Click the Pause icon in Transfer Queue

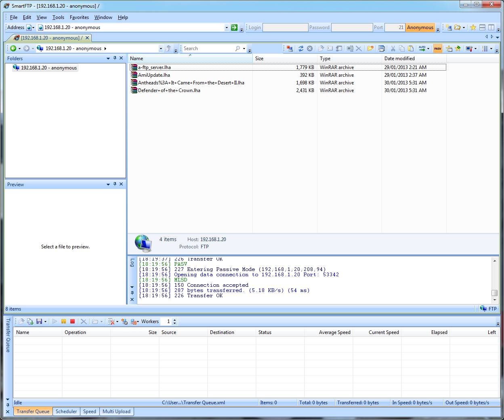pyautogui.click(x=63, y=321)
